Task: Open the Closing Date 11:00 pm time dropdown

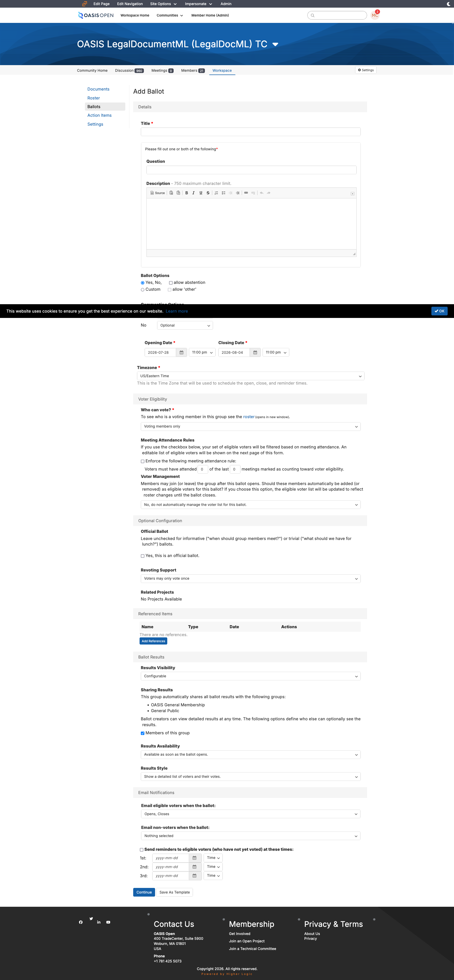Action: point(276,353)
